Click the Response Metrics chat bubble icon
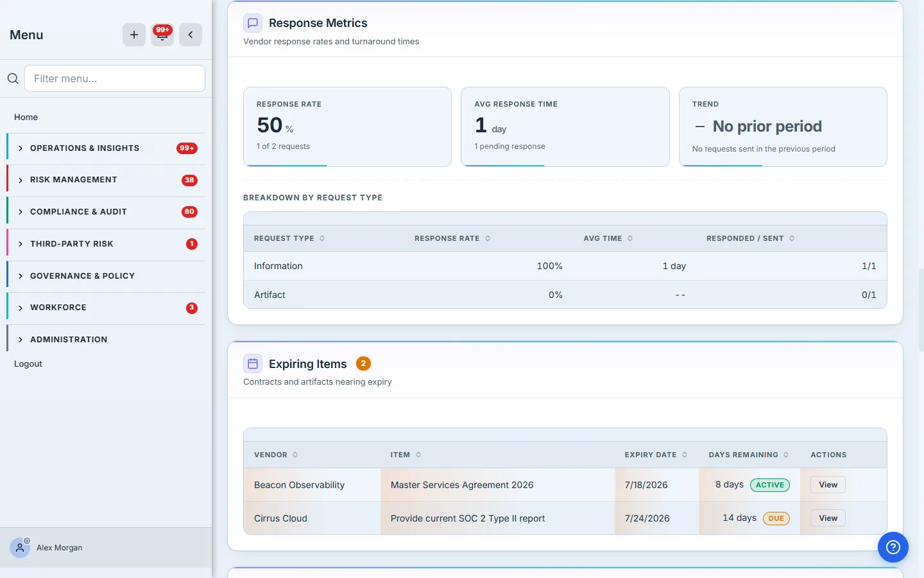924x578 pixels. click(x=253, y=23)
